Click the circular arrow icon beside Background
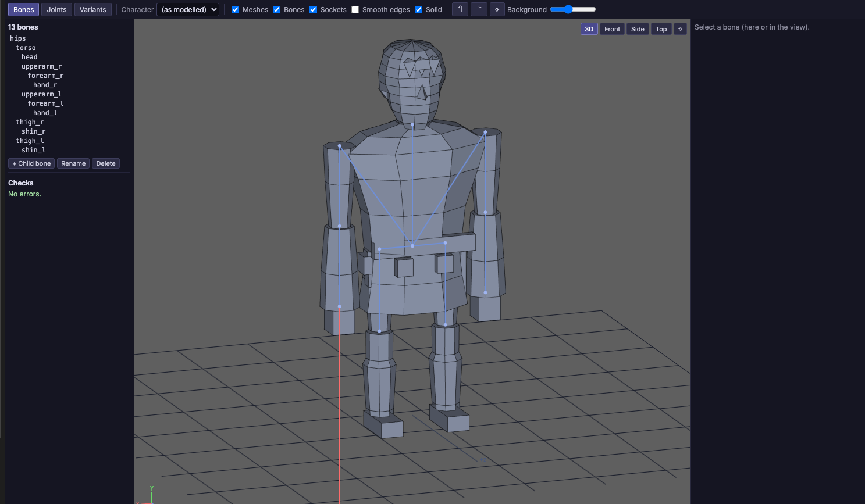 pyautogui.click(x=497, y=9)
